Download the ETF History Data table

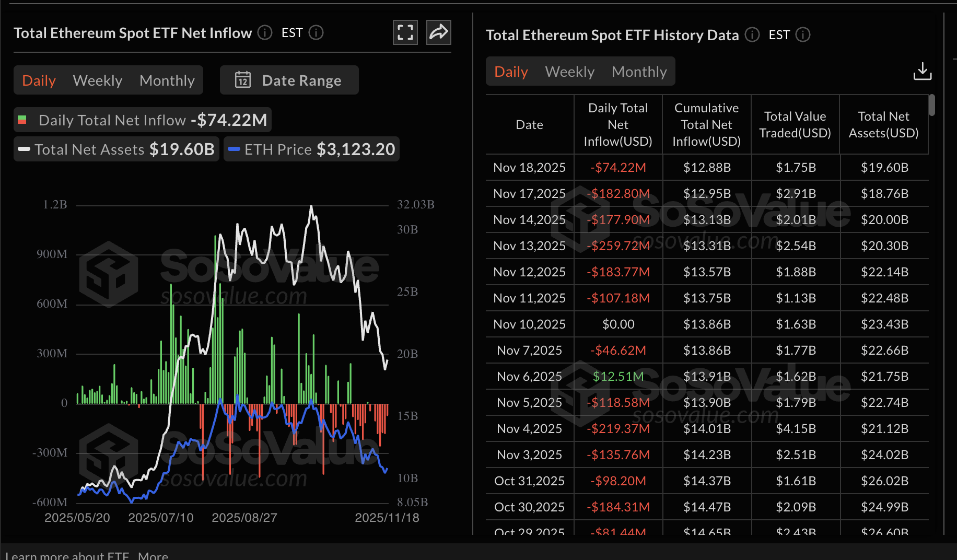click(x=923, y=71)
